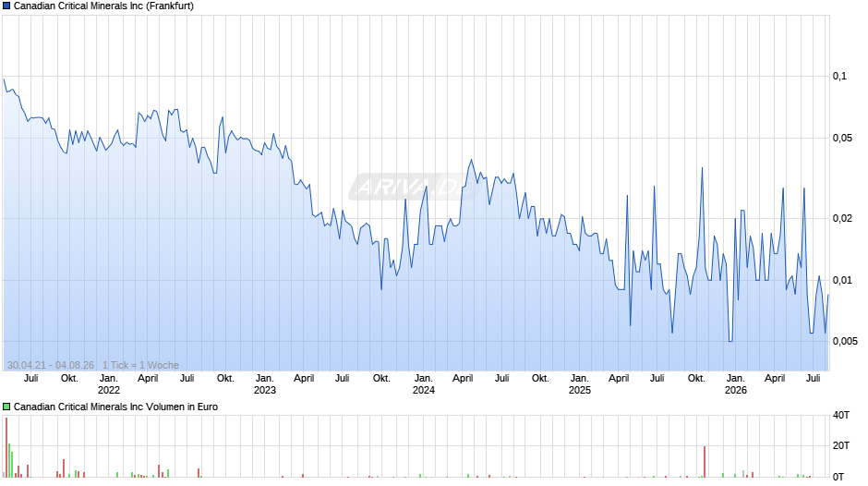868x486 pixels.
Task: Click the 40T volume axis label
Action: point(841,415)
